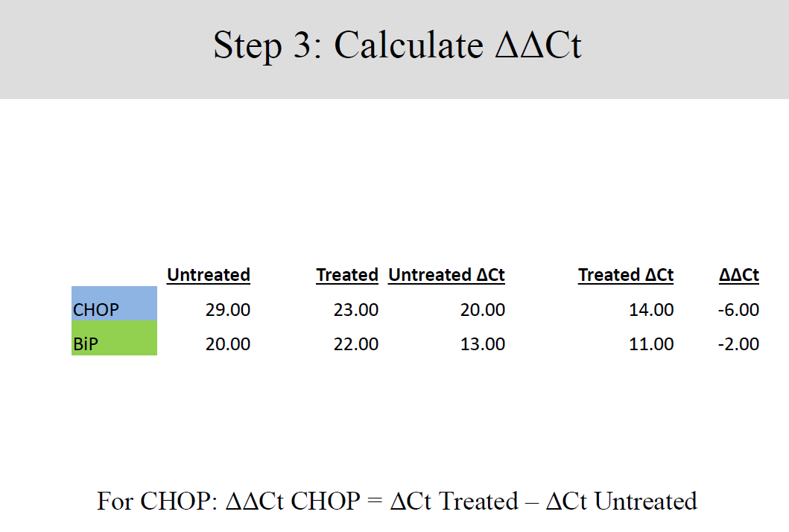The image size is (789, 532).
Task: Select CHOP's Treated value 23.00
Action: click(356, 310)
